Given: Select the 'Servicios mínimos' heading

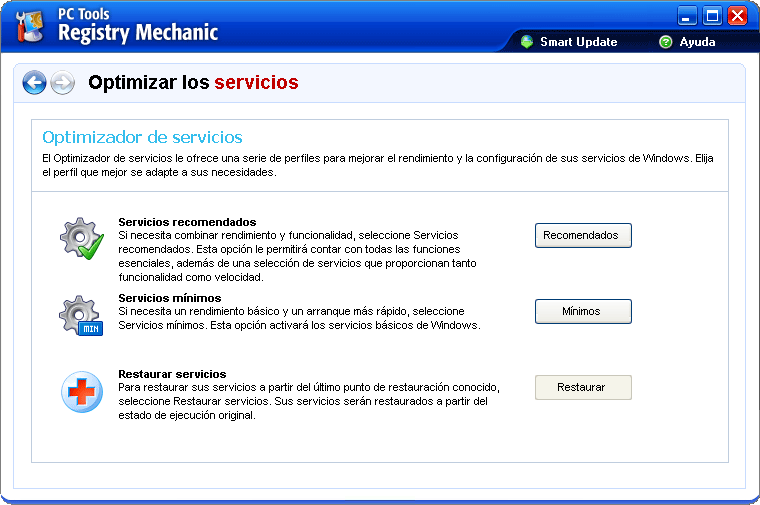Looking at the screenshot, I should 169,298.
